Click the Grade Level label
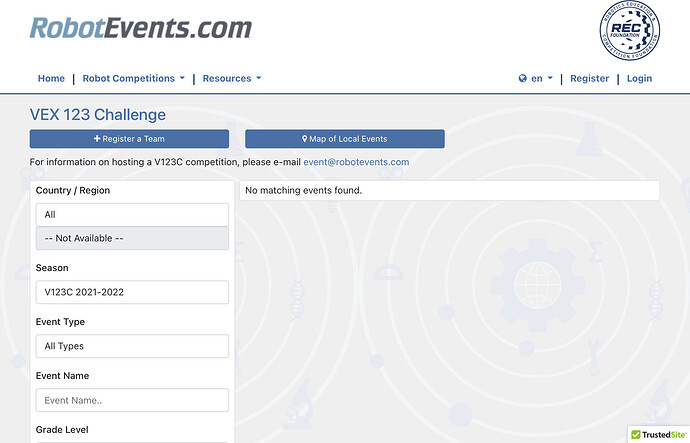Image resolution: width=690 pixels, height=443 pixels. [x=62, y=430]
